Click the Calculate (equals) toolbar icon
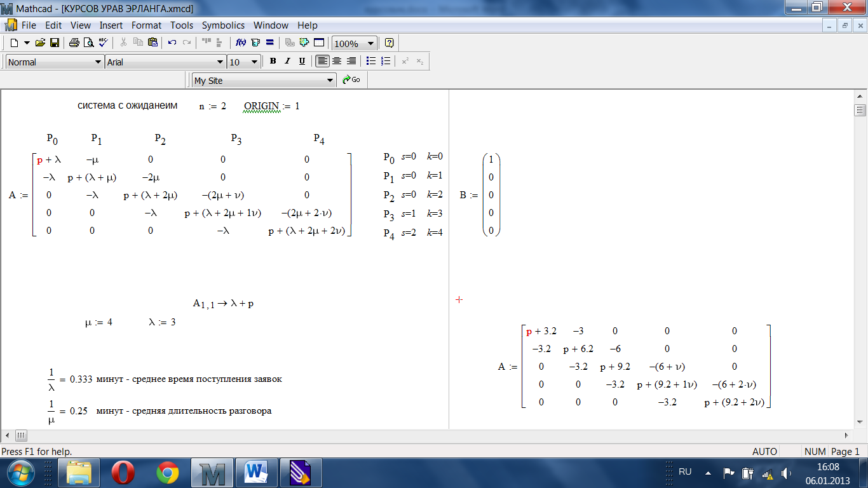This screenshot has width=868, height=488. (269, 43)
